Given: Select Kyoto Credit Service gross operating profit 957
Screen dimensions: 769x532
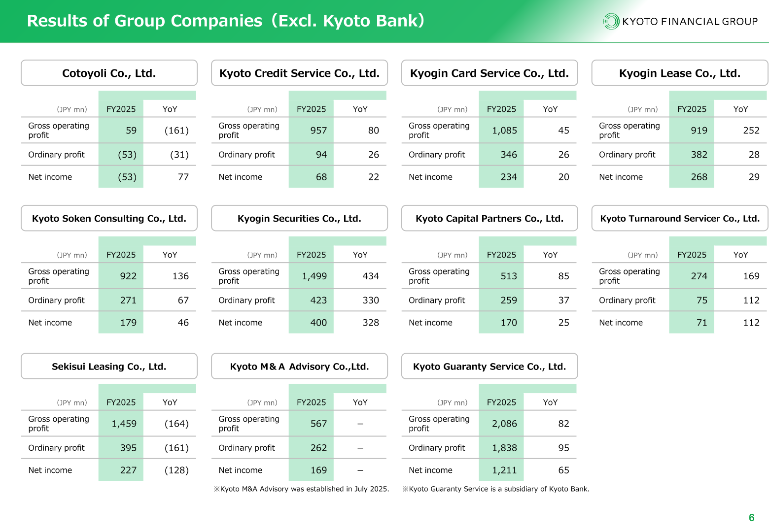Looking at the screenshot, I should click(318, 131).
